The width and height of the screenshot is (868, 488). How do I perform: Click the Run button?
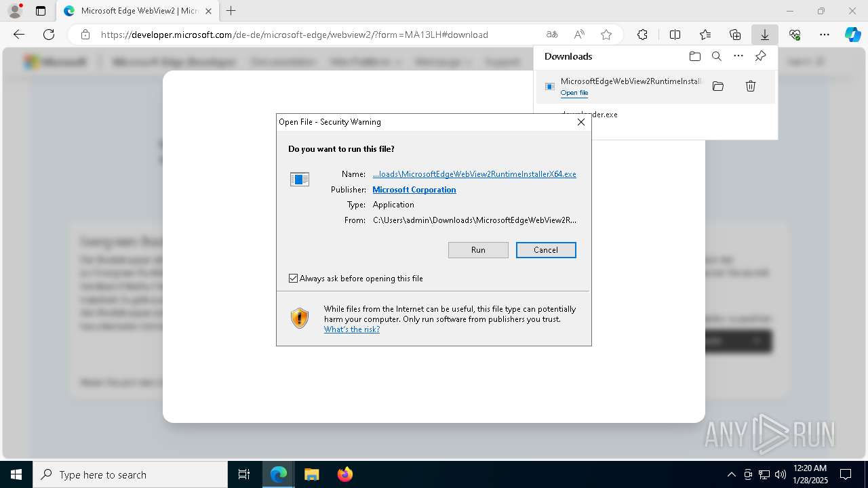coord(478,250)
